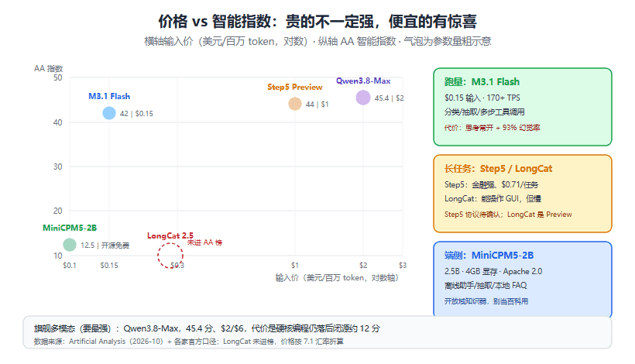
Task: Click the x-axis tick '$1'
Action: click(295, 265)
